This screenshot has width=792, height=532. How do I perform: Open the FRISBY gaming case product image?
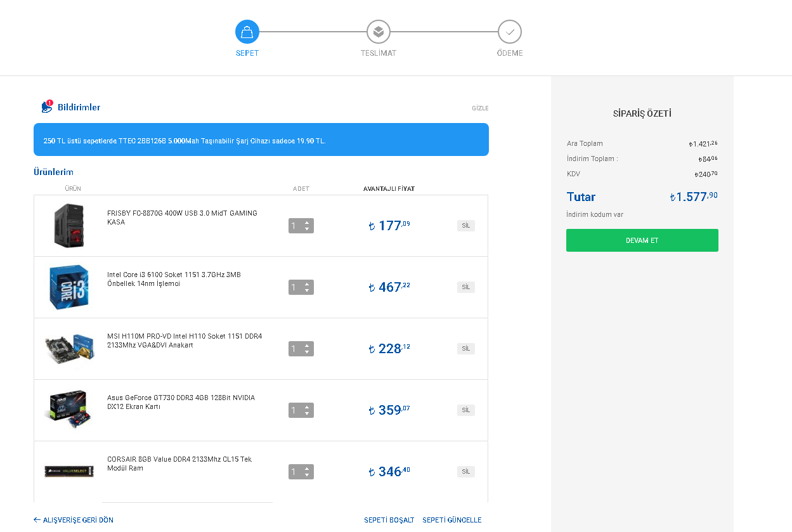coord(69,226)
